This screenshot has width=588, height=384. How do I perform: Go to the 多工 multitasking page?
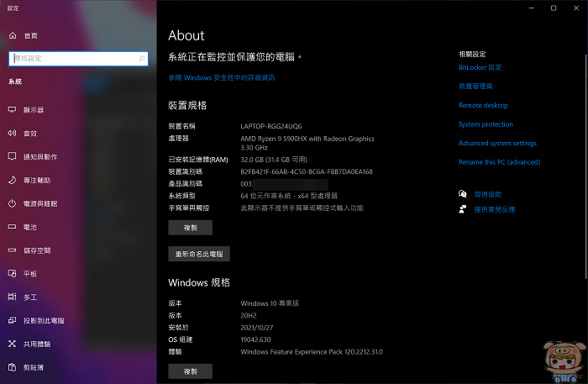30,297
